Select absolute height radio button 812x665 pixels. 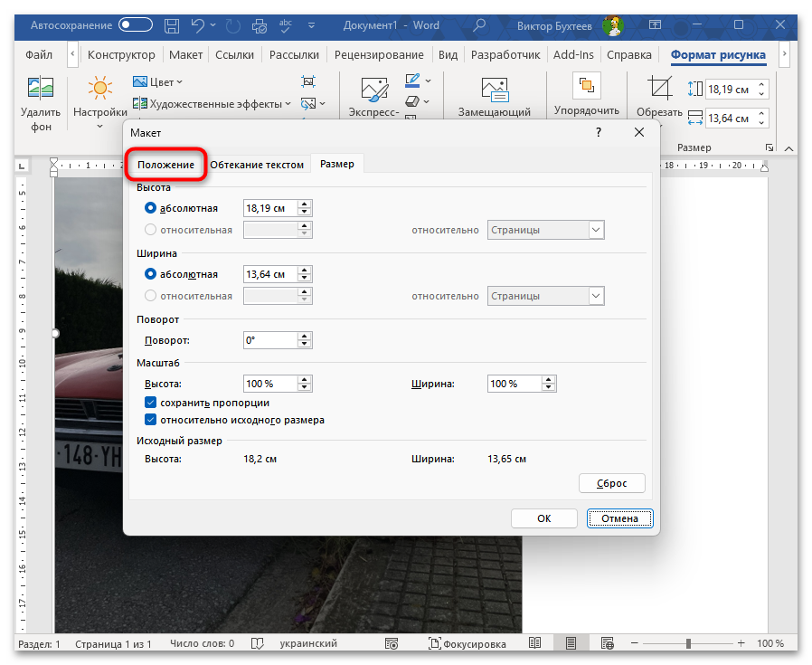click(150, 208)
